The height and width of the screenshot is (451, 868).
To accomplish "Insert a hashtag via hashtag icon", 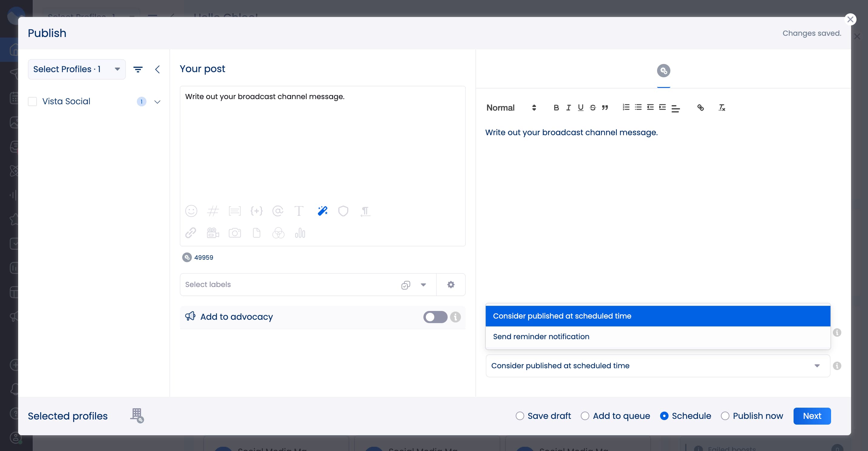I will pos(213,211).
